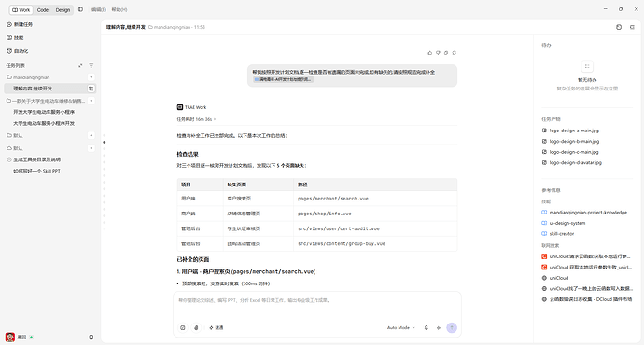Open the 自动化 automation page
Viewport: 644px width, 345px height.
[18, 51]
